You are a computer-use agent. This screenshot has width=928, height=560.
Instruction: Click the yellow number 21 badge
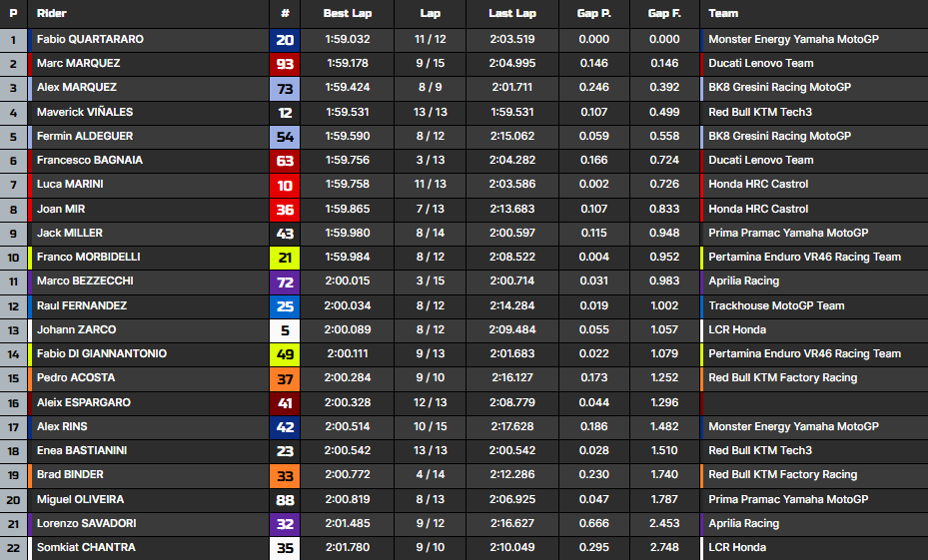point(285,258)
